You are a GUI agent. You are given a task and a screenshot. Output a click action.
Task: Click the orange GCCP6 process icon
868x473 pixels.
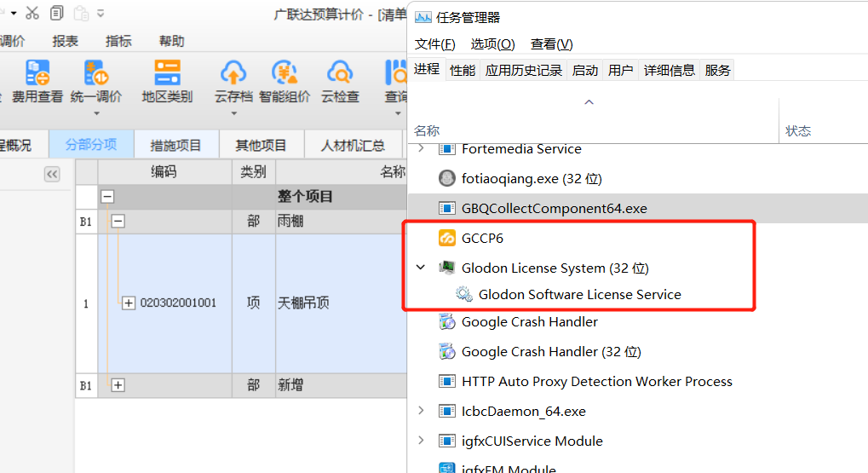(446, 238)
